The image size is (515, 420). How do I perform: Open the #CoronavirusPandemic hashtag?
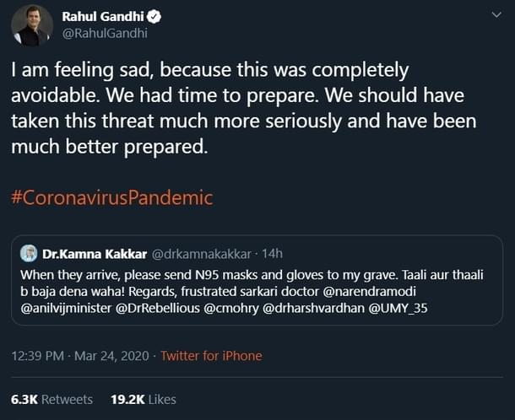[x=111, y=198]
